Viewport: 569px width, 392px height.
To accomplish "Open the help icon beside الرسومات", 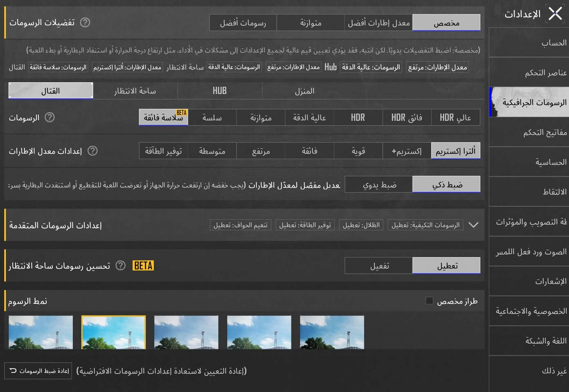I will point(49,118).
